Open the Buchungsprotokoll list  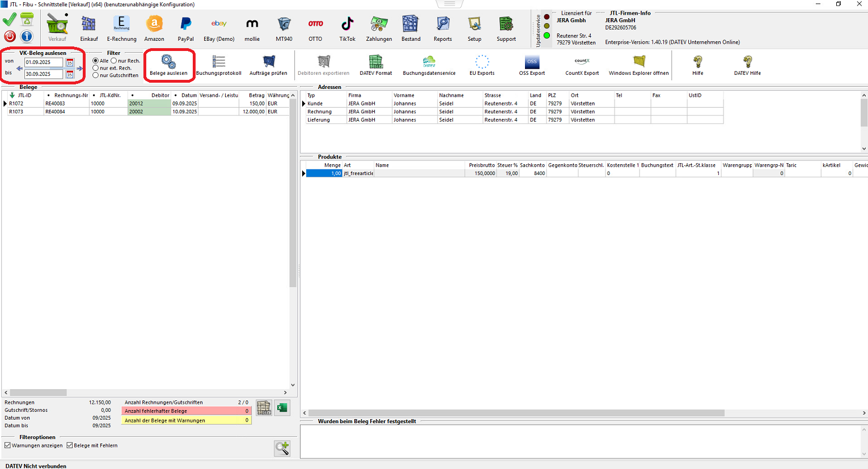coord(218,62)
